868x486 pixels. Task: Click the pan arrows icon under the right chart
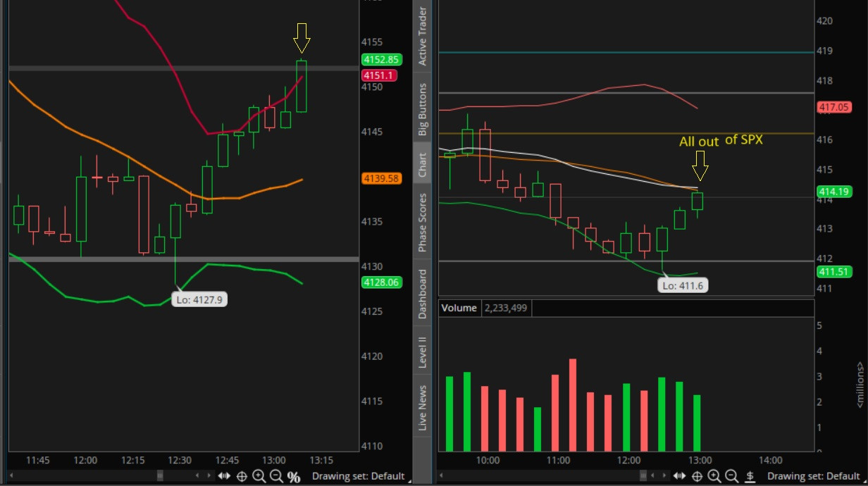[679, 476]
